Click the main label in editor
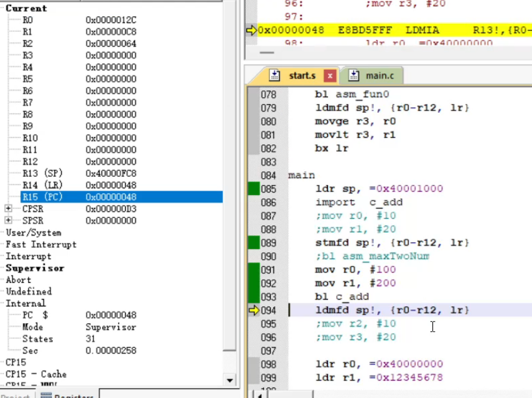The height and width of the screenshot is (398, 532). pyautogui.click(x=302, y=176)
